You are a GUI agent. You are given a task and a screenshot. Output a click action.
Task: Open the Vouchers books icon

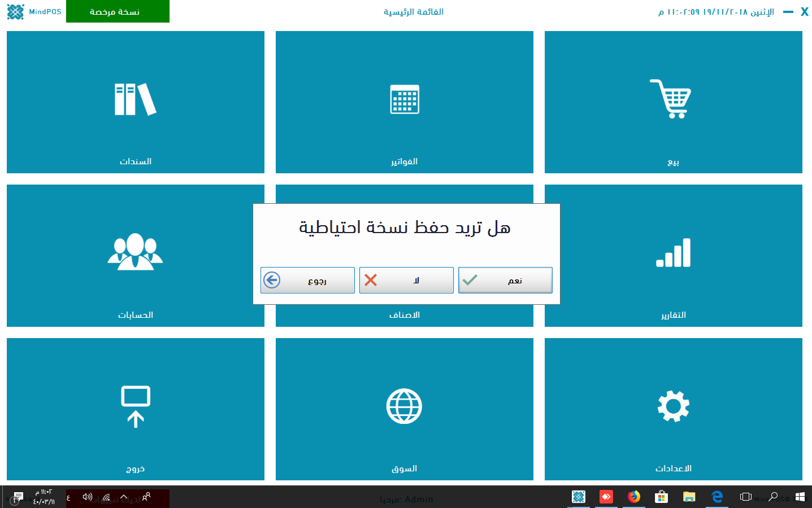coord(135,99)
